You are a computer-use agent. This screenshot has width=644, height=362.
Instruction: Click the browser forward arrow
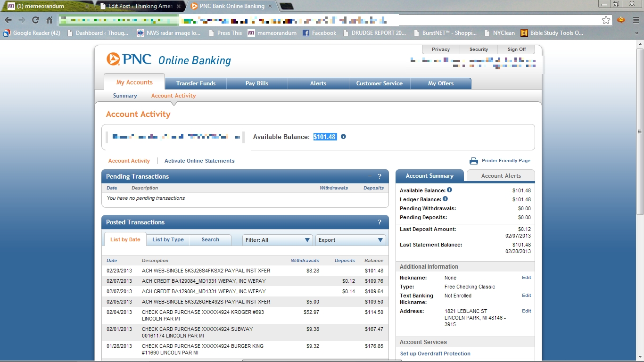(x=22, y=20)
